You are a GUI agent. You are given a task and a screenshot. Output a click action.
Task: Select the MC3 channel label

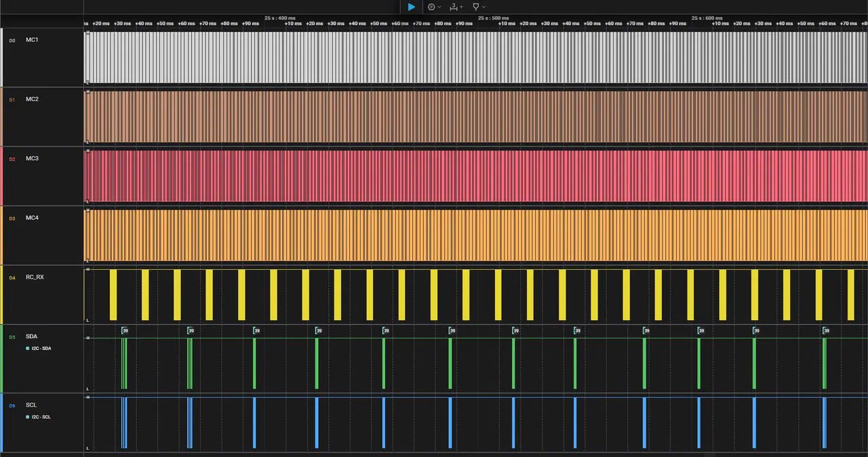coord(32,159)
